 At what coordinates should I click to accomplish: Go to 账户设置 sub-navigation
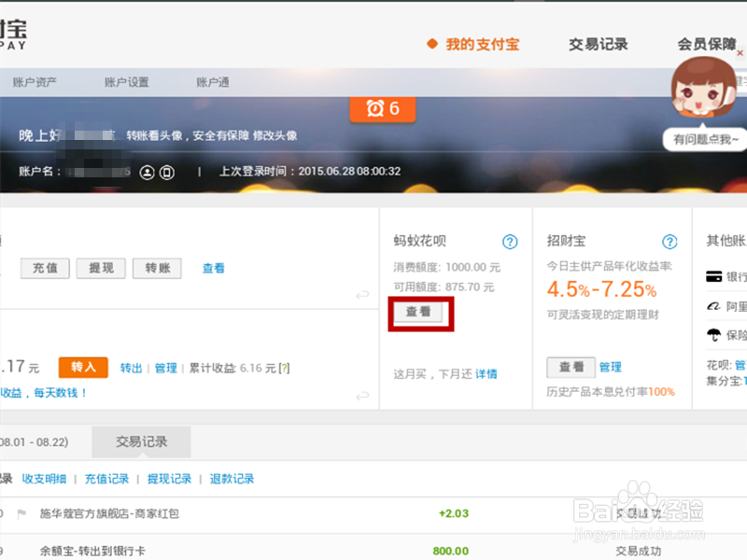[x=127, y=82]
